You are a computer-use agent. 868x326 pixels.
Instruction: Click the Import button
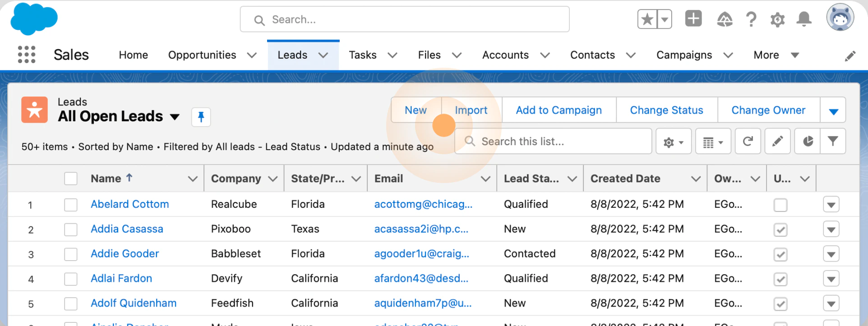471,110
